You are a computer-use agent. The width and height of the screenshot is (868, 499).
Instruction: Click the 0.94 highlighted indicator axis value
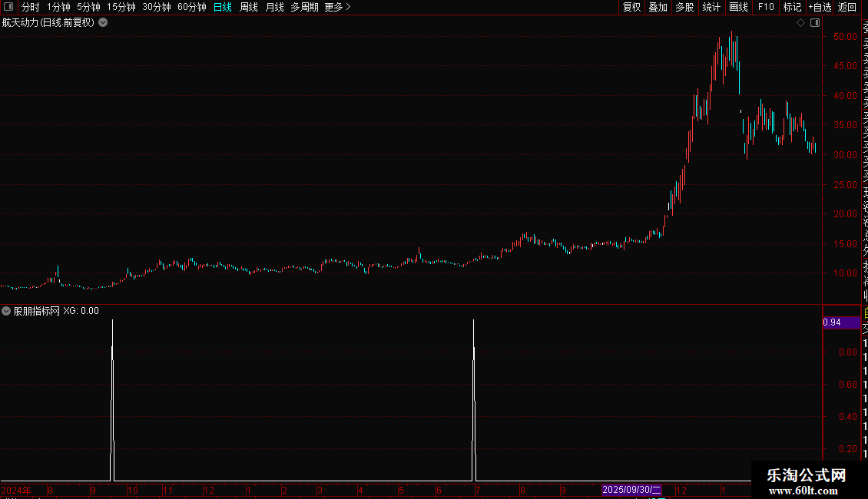coord(841,322)
